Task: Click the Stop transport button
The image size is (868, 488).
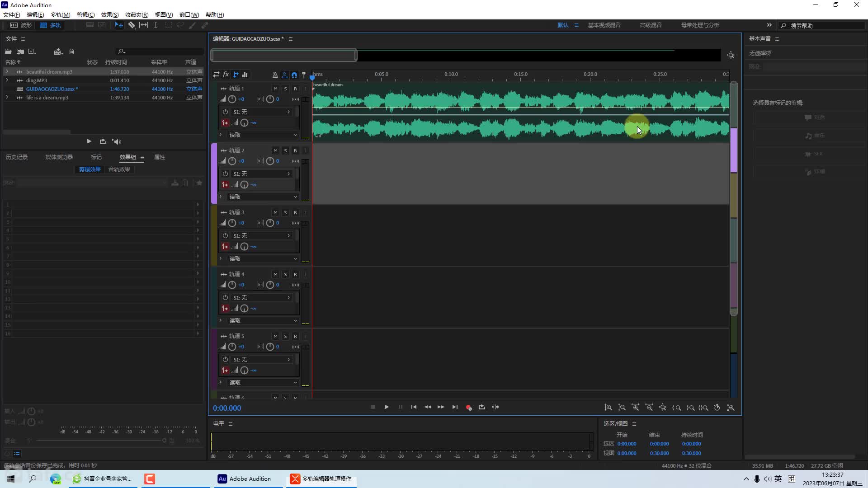Action: (373, 407)
